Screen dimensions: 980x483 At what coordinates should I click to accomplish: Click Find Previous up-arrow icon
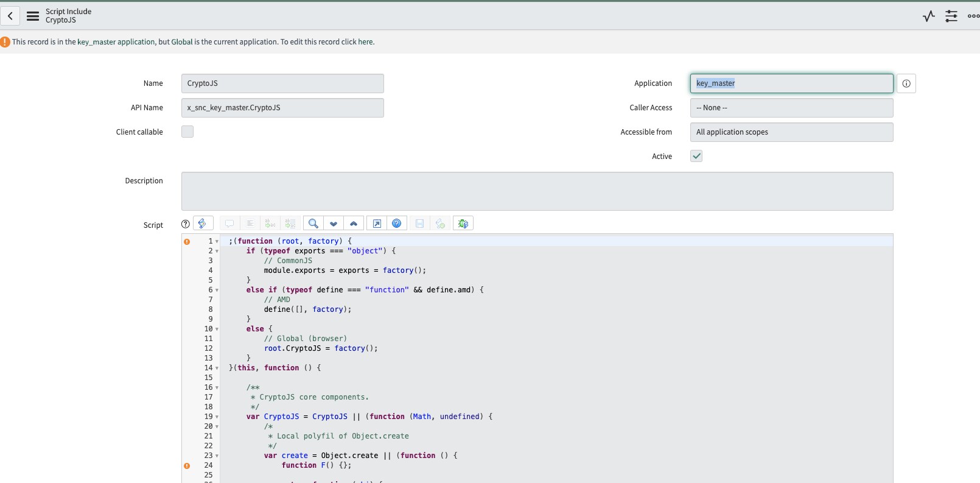click(x=354, y=224)
